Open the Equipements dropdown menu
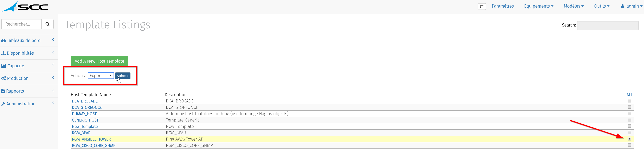Viewport: 644px width, 149px height. point(539,6)
